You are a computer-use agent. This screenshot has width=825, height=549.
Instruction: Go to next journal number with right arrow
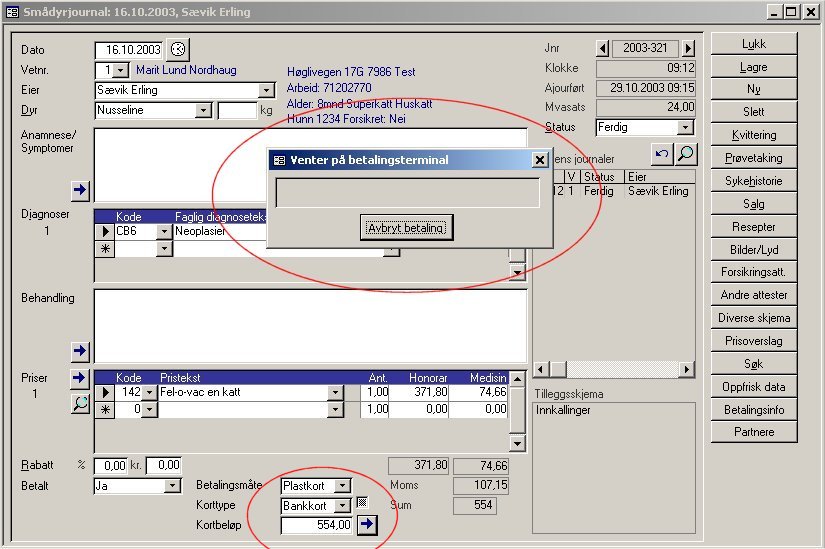[x=688, y=48]
